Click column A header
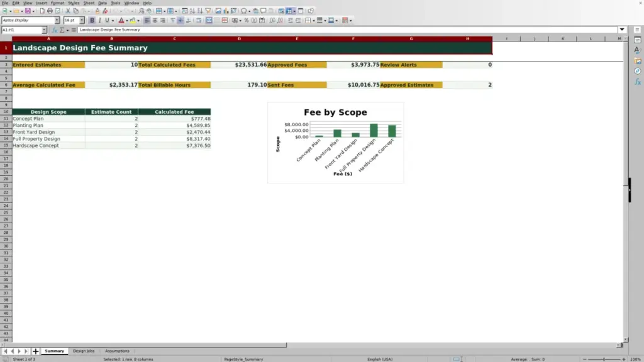644x362 pixels. 48,38
